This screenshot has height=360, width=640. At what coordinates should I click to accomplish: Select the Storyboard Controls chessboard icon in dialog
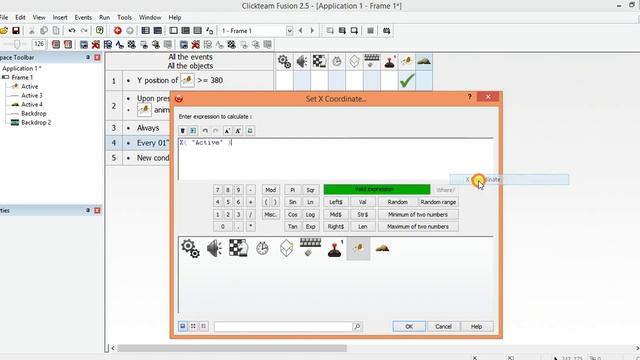[238, 248]
